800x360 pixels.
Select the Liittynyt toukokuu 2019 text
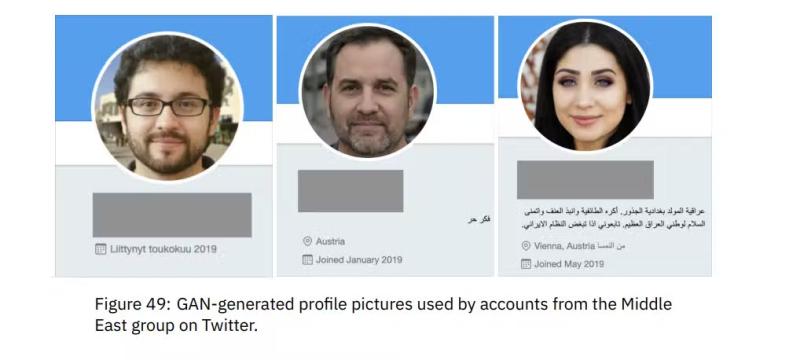[x=163, y=249]
